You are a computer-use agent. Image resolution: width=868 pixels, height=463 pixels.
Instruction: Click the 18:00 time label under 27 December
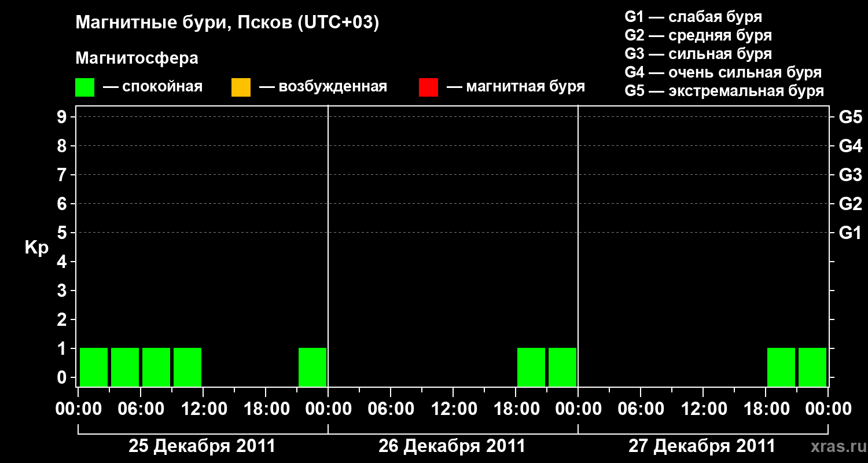click(x=766, y=409)
